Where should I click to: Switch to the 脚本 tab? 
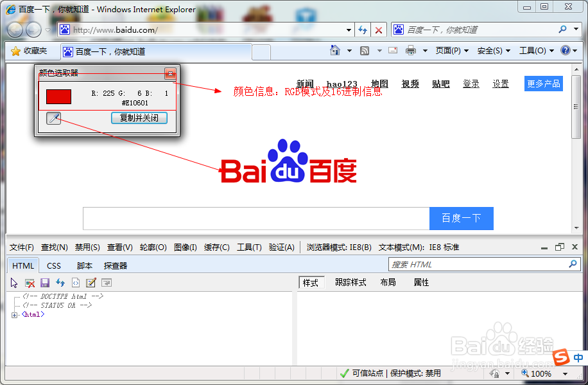click(84, 265)
